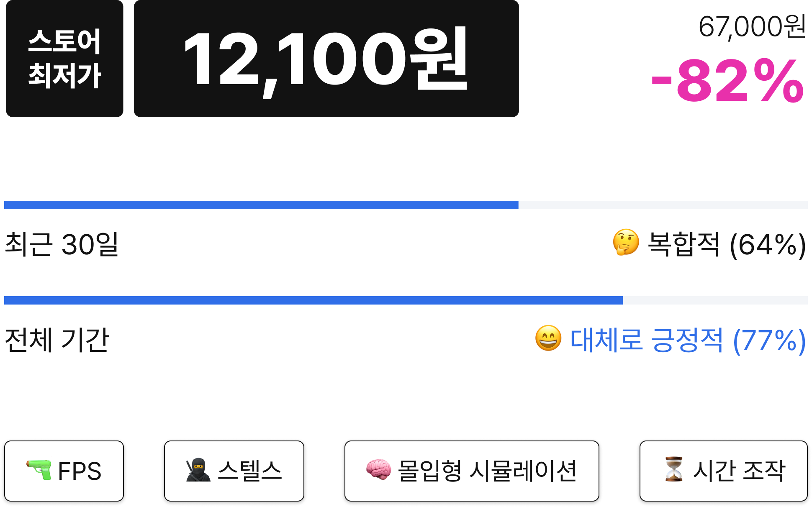
Task: Click the grinning face emoji
Action: 548,338
